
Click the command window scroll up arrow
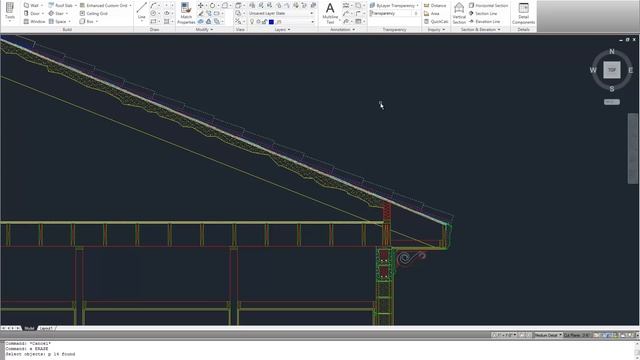point(637,344)
